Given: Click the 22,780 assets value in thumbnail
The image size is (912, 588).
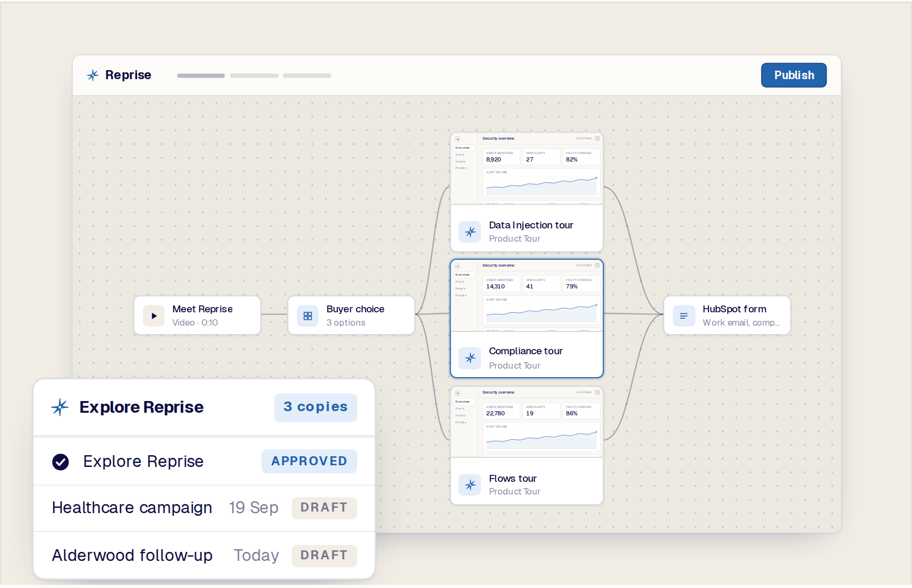Looking at the screenshot, I should (495, 413).
